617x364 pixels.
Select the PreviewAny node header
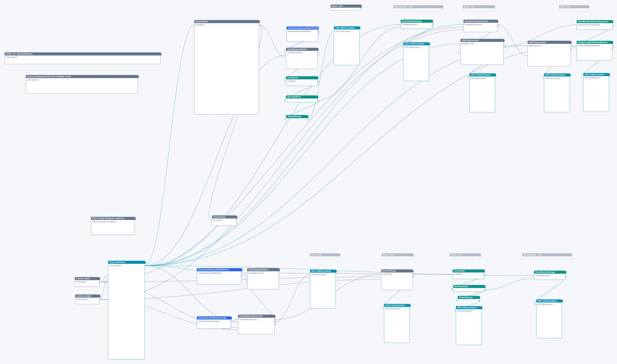(x=224, y=217)
